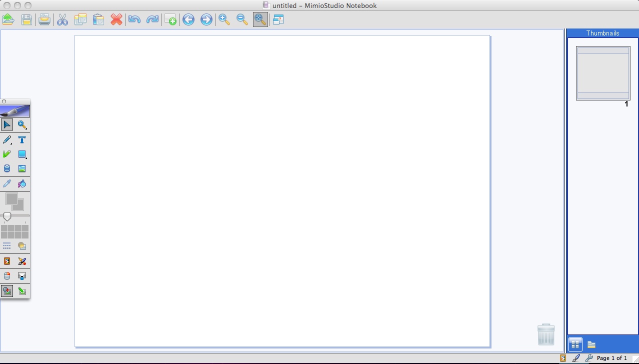This screenshot has height=364, width=639.
Task: Switch to the folder view tab
Action: tap(591, 344)
